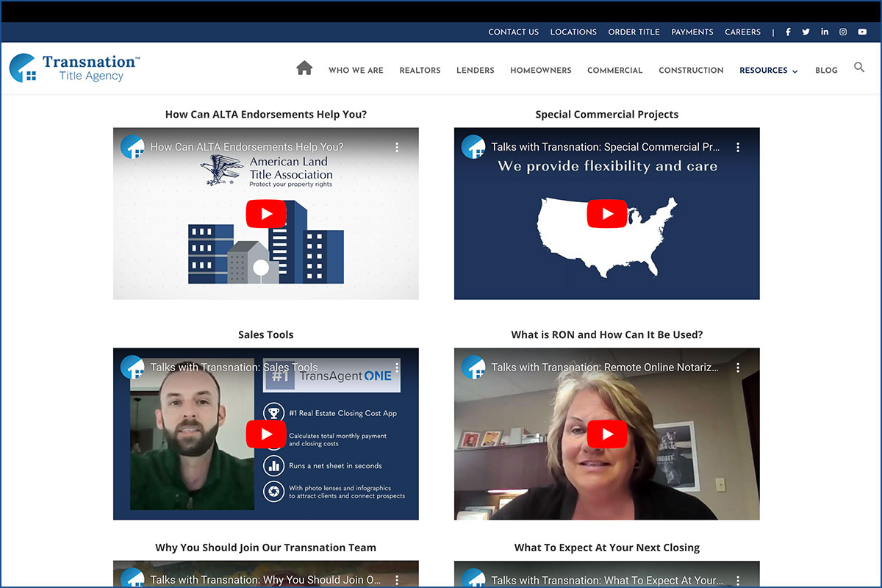Click the Careers link
Image resolution: width=882 pixels, height=588 pixels.
742,32
